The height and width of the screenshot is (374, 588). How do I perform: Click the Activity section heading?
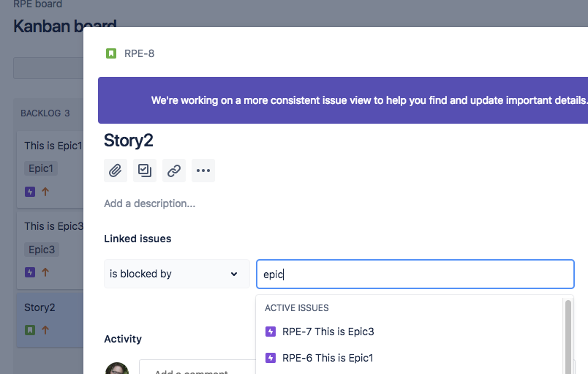click(x=123, y=339)
